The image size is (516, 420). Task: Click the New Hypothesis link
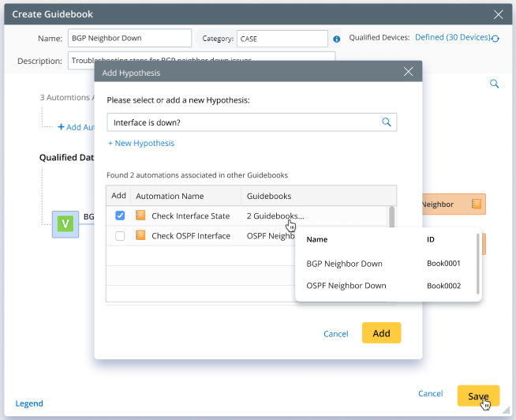(x=141, y=143)
